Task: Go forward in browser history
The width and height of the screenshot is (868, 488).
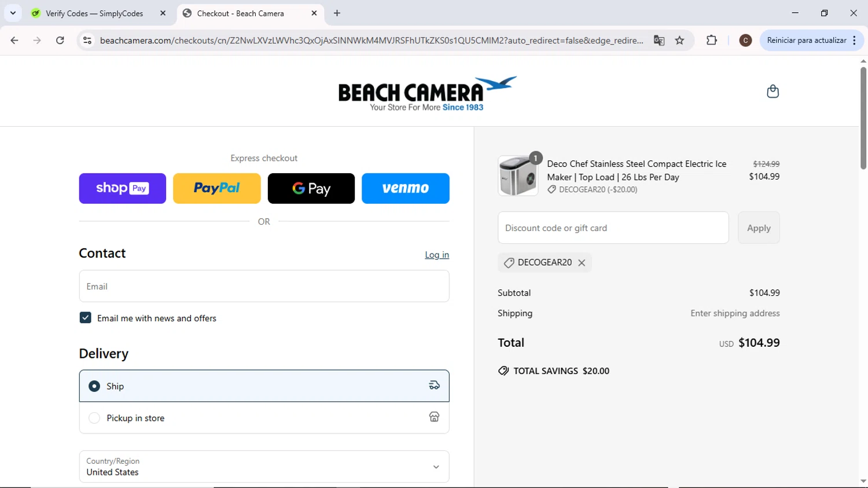Action: (37, 41)
